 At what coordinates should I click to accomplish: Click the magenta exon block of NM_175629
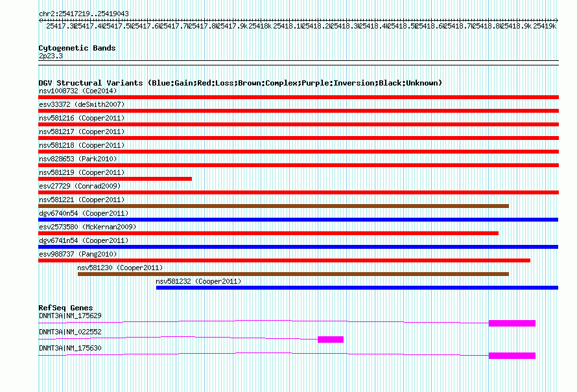click(512, 323)
